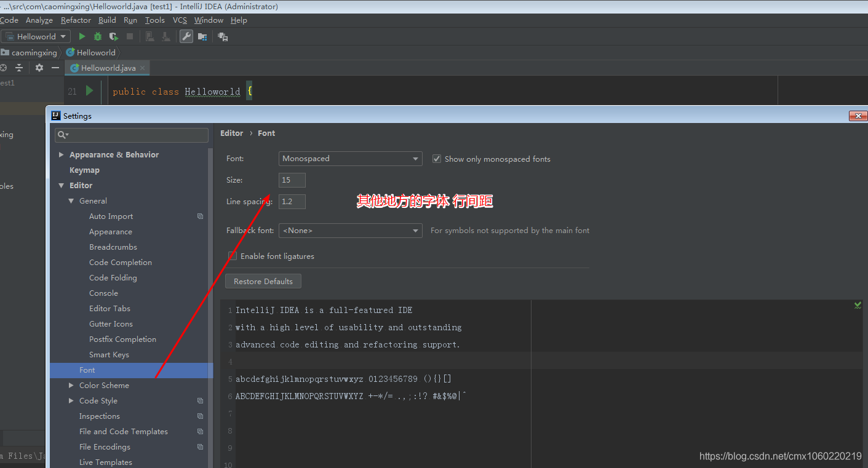Open Project Structure folder icon
Screen dimensions: 868x468
(x=202, y=37)
